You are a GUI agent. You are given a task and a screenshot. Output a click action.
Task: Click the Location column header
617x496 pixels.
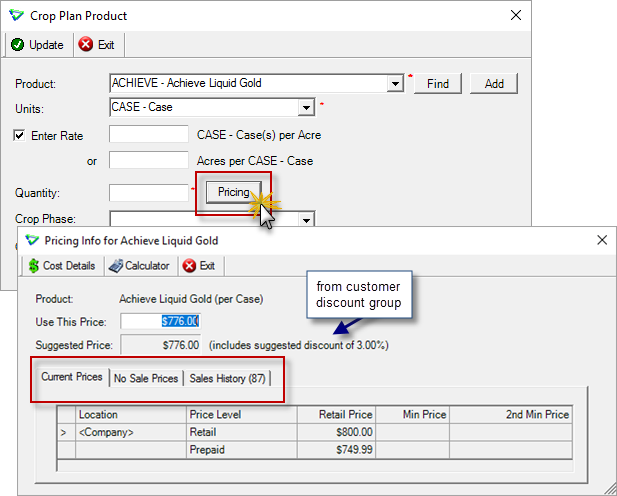pos(131,415)
